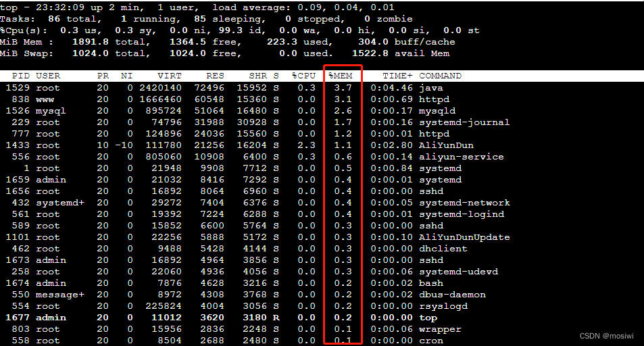
Task: Click the AliYunDun command name
Action: pyautogui.click(x=446, y=145)
